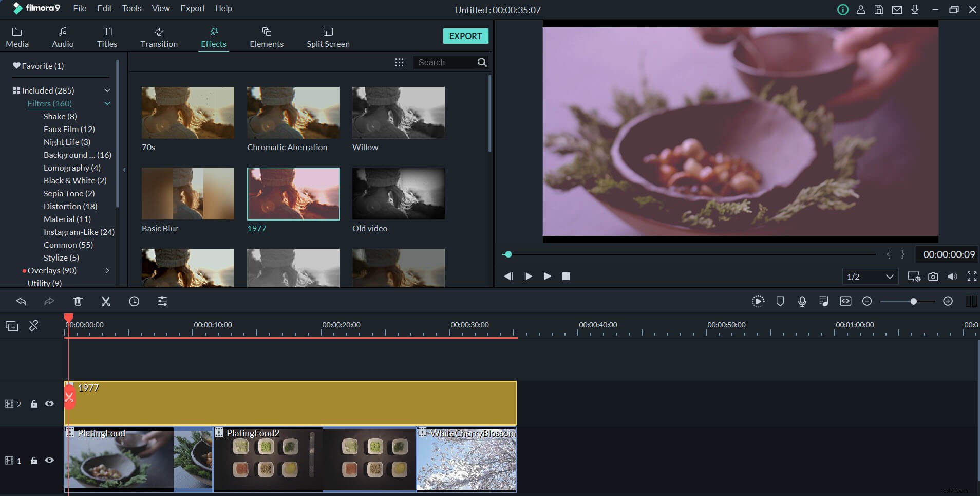The image size is (980, 496).
Task: Lock track 2 with the padlock toggle
Action: tap(34, 404)
